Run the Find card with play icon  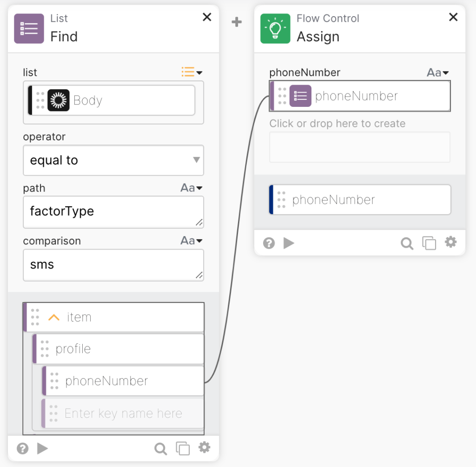coord(43,448)
